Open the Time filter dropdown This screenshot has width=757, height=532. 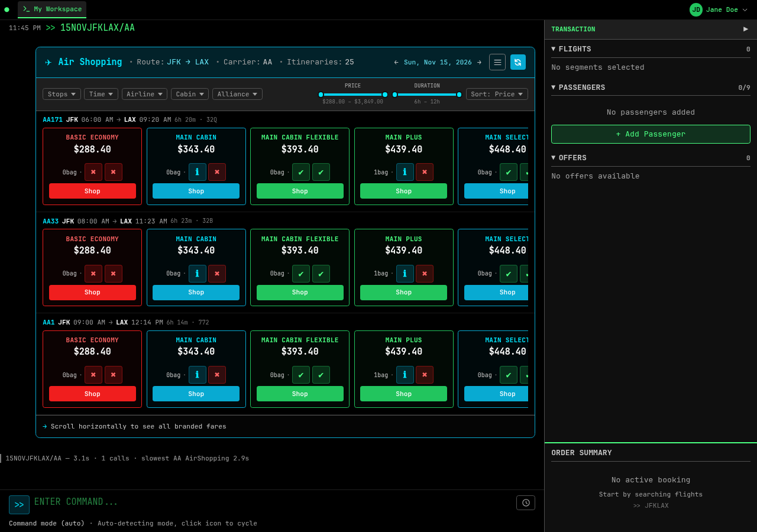pos(101,94)
